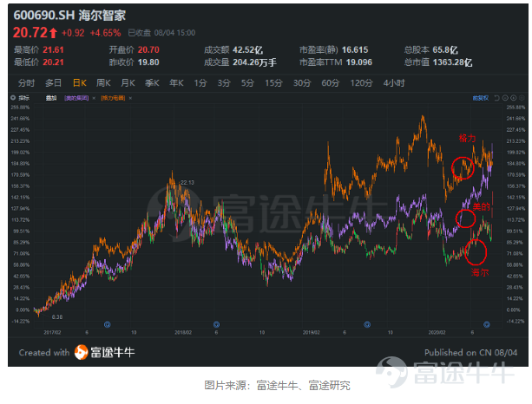The height and width of the screenshot is (404, 532).
Task: Click the 昨收价 value 19.80
Action: coord(148,62)
